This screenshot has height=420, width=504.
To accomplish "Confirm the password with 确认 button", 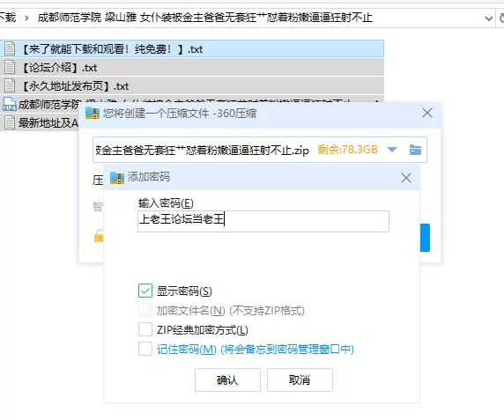I will click(227, 379).
